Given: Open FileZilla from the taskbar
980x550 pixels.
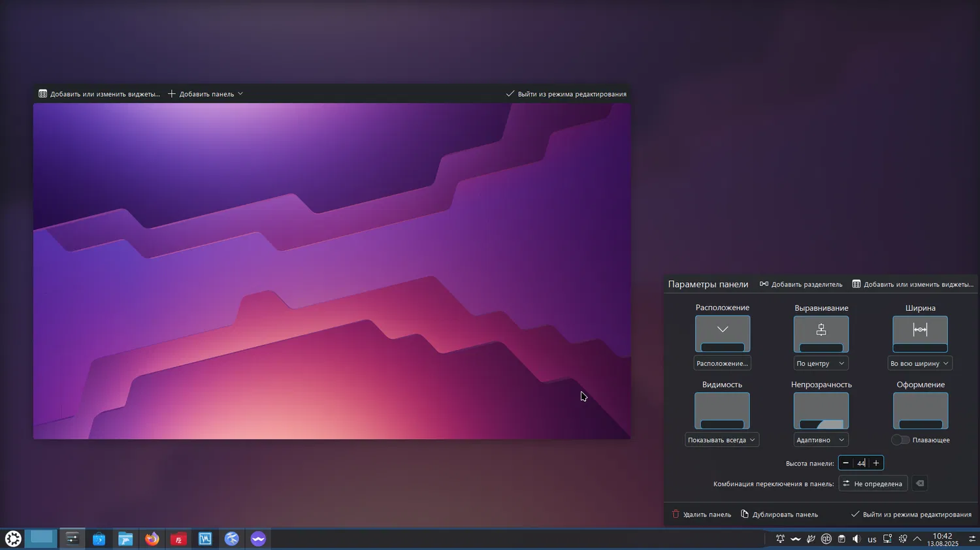Looking at the screenshot, I should 178,539.
